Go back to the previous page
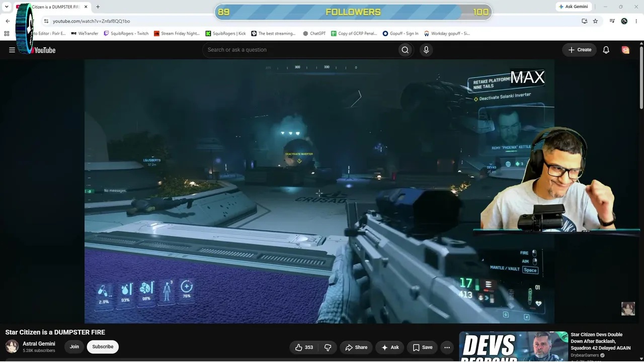644x362 pixels. coord(8,21)
